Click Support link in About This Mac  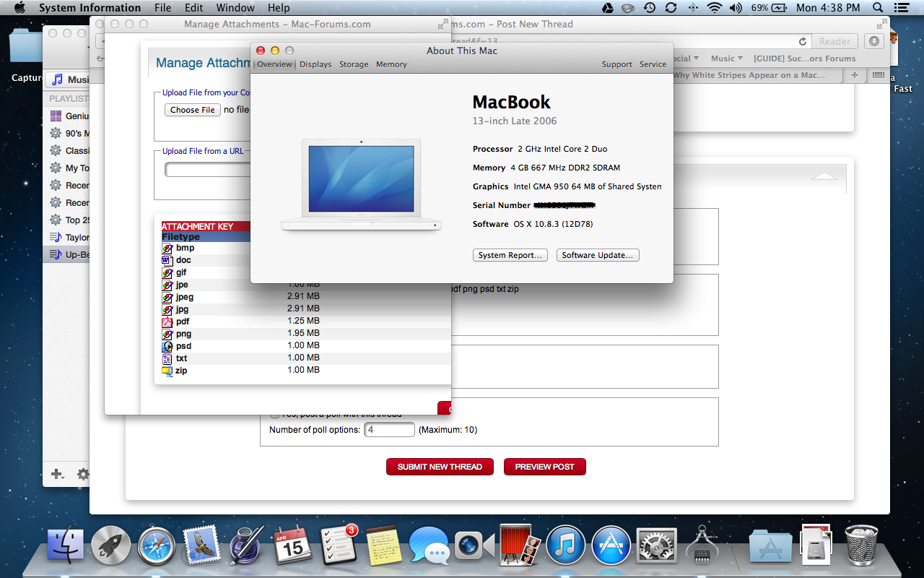click(x=617, y=64)
